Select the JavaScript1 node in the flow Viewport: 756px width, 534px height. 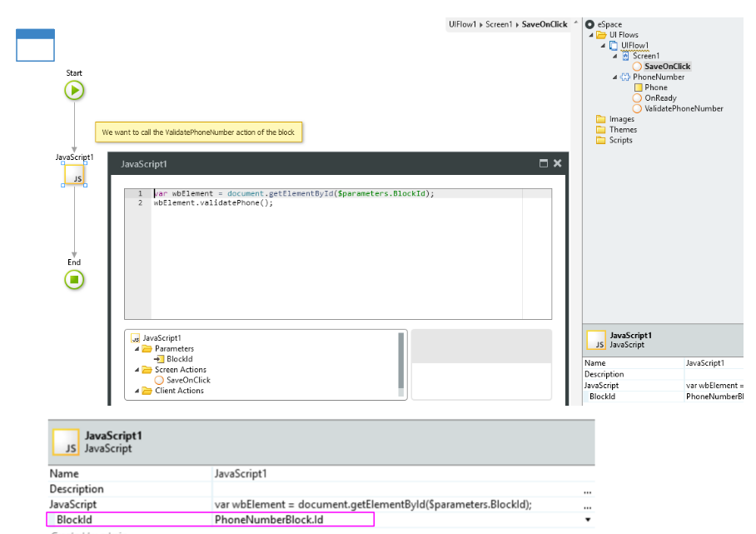click(x=74, y=176)
